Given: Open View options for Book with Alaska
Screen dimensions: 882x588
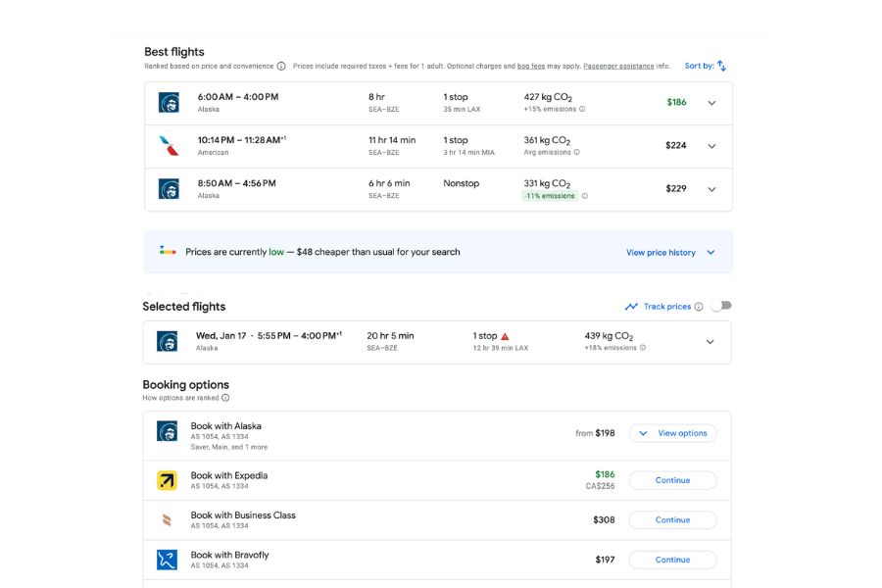Looking at the screenshot, I should click(672, 432).
